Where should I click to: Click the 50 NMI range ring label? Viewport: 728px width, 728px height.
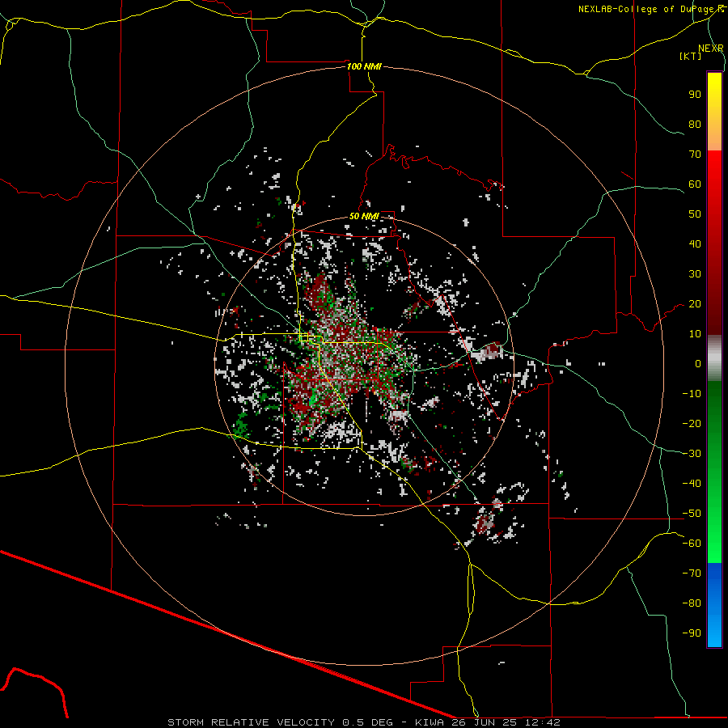click(x=364, y=216)
